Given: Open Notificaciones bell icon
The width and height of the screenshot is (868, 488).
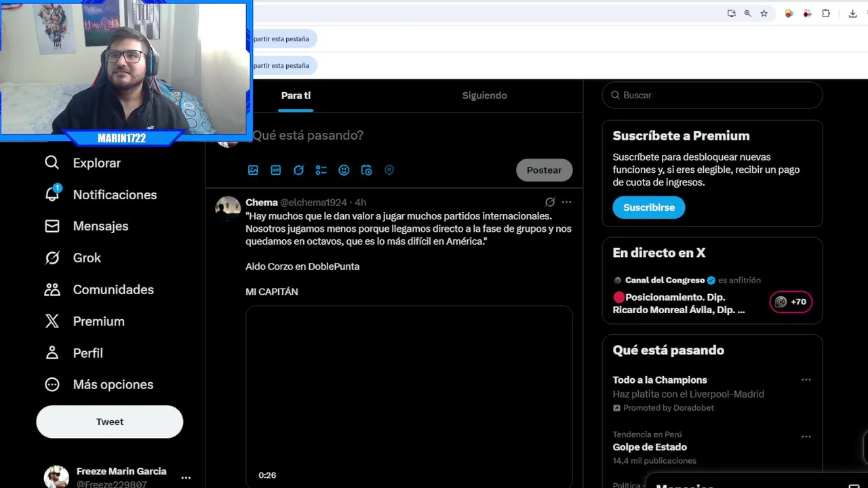Looking at the screenshot, I should click(x=52, y=194).
